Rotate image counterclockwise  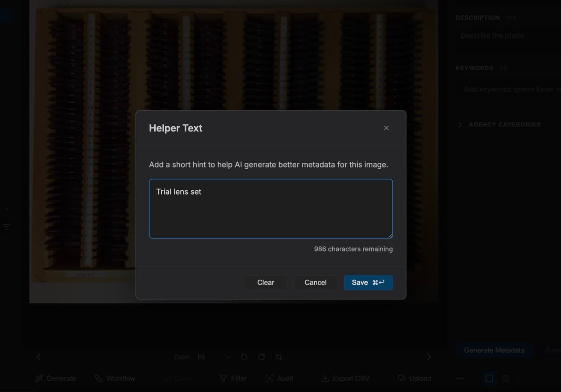point(244,357)
